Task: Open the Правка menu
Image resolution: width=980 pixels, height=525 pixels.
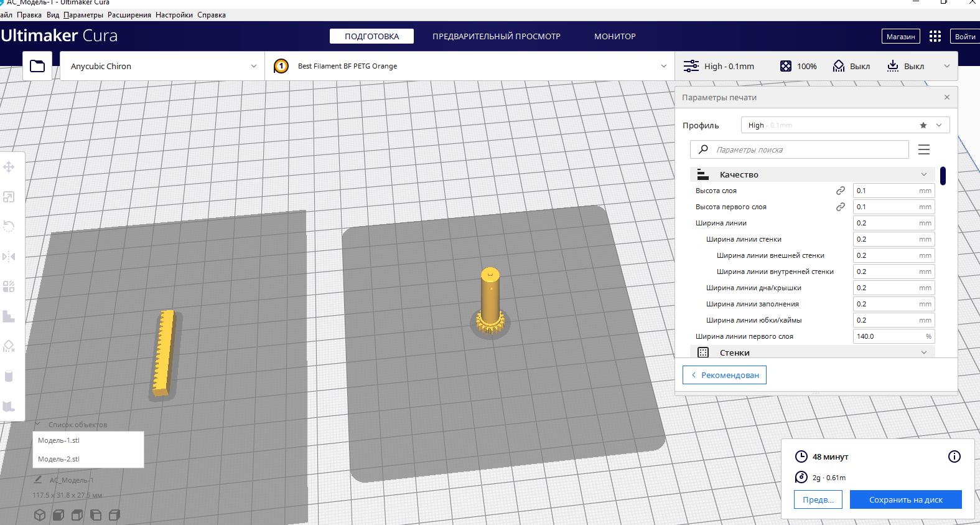Action: tap(29, 15)
